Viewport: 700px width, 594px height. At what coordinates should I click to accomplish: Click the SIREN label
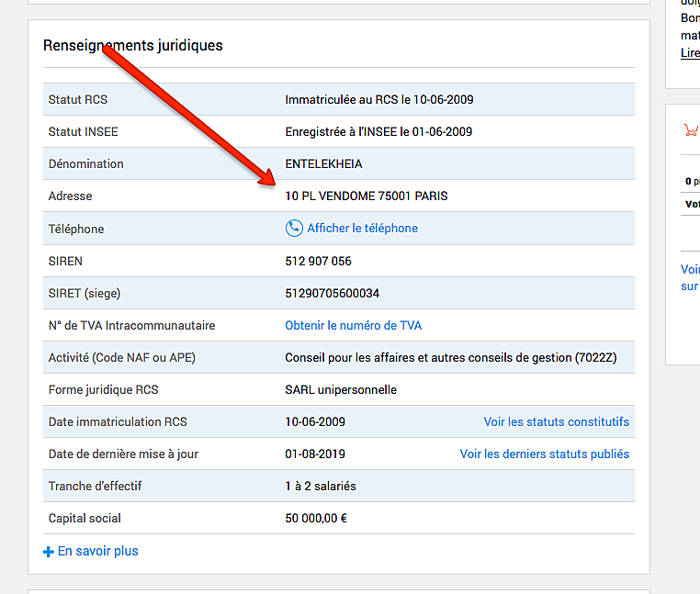coord(65,261)
